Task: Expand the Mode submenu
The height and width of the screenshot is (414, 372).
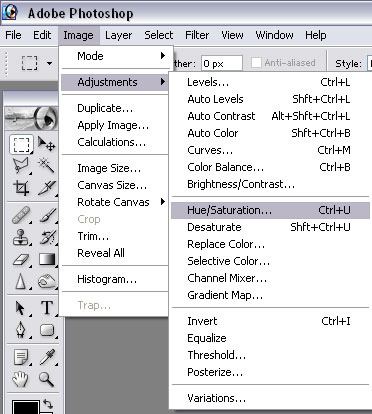Action: pos(116,56)
